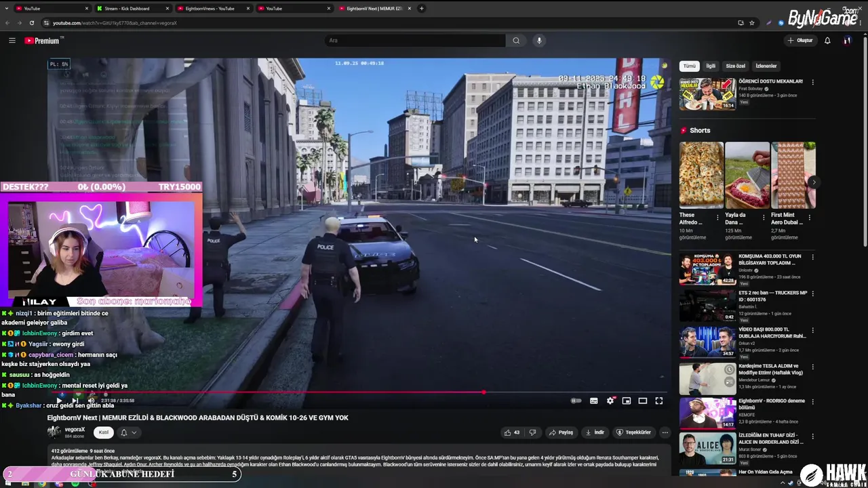Open the blue circular extension icon
The height and width of the screenshot is (488, 868).
click(x=781, y=23)
